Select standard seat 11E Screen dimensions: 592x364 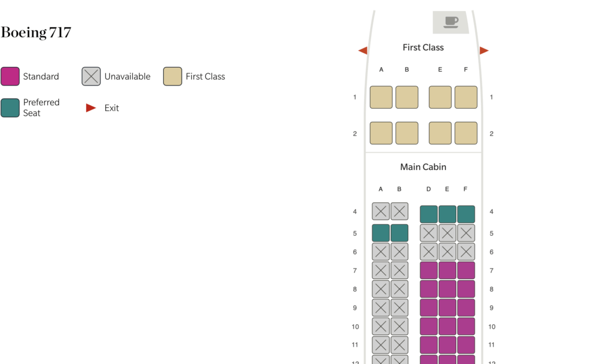447,345
